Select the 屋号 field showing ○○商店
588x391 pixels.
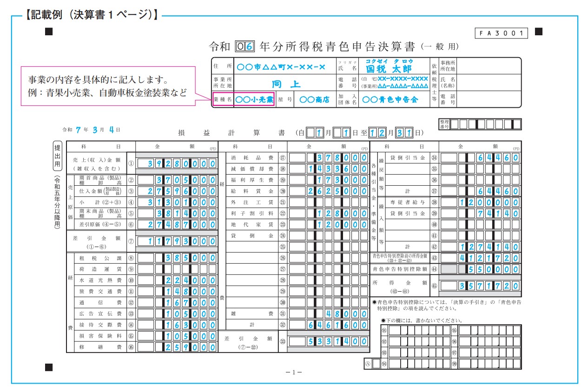tap(315, 99)
